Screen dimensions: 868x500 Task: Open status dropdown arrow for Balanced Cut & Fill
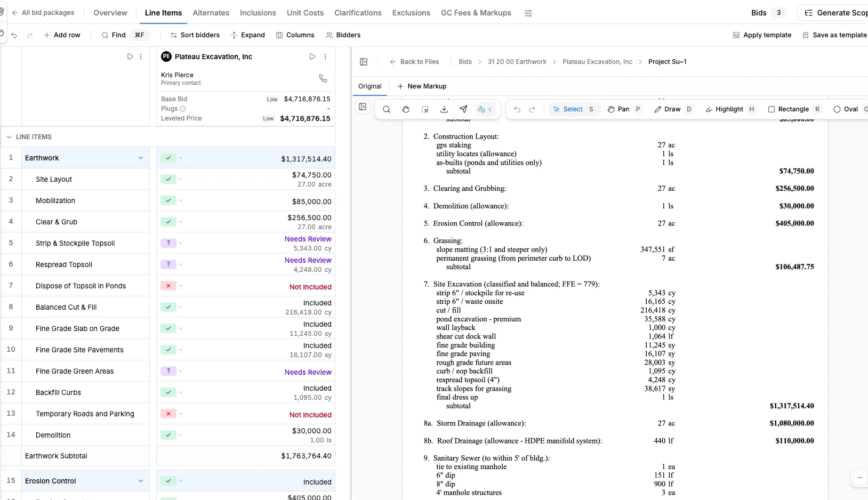coord(181,307)
